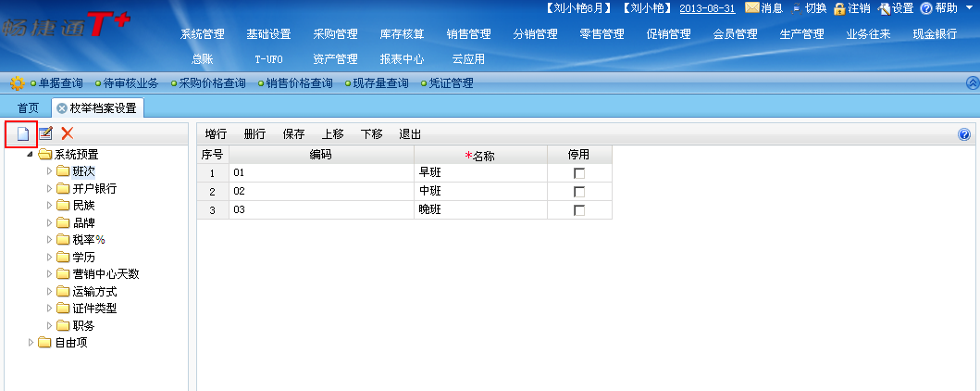Select 运输方式 in the tree
Viewport: 980px width, 391px height.
[94, 292]
